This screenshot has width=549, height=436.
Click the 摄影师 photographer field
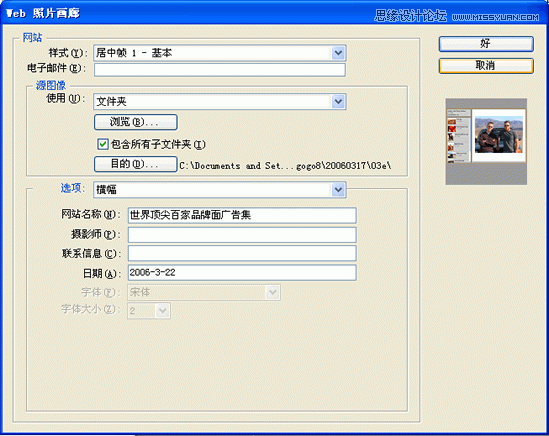242,235
